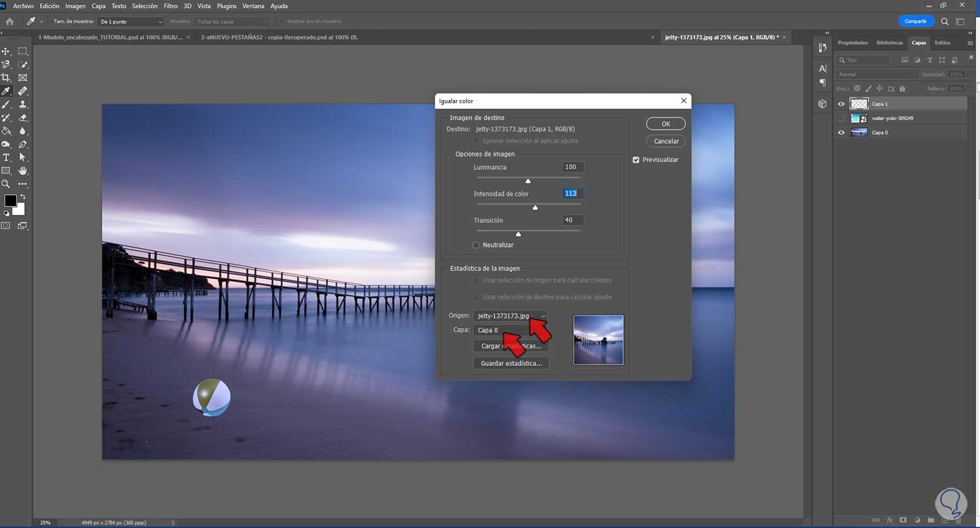Open the 3D panel cube icon
Screen dimensions: 980x528
[823, 104]
